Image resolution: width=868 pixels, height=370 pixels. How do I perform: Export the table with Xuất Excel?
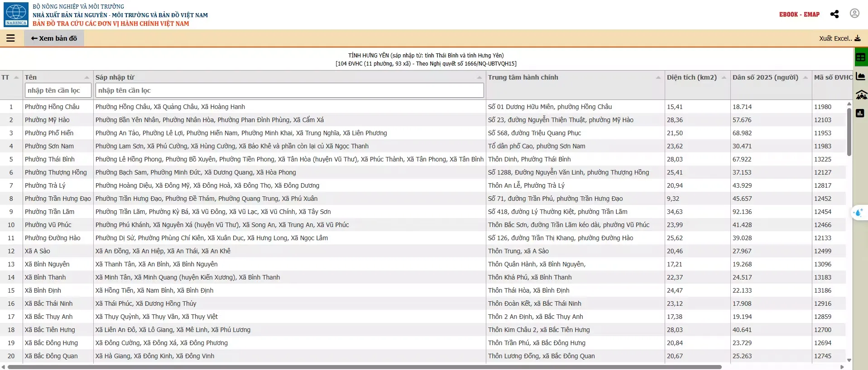point(840,38)
